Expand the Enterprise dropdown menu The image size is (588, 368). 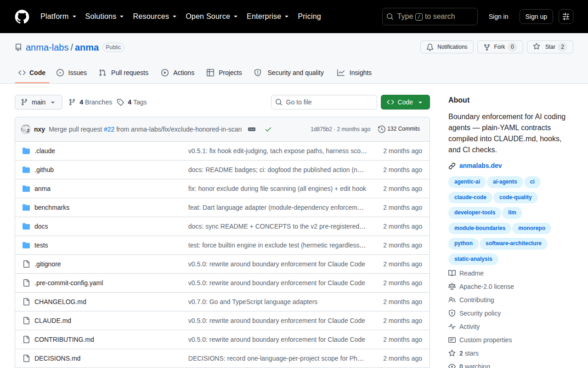click(x=268, y=17)
